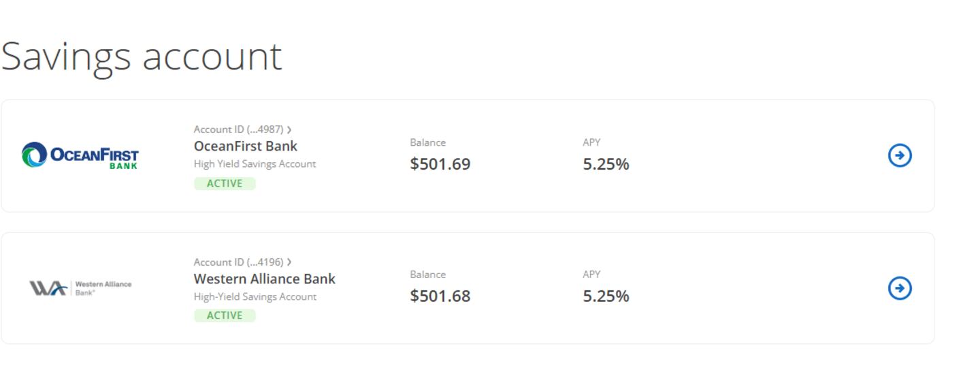Click the $501.68 balance amount
Image resolution: width=980 pixels, height=387 pixels.
click(440, 296)
